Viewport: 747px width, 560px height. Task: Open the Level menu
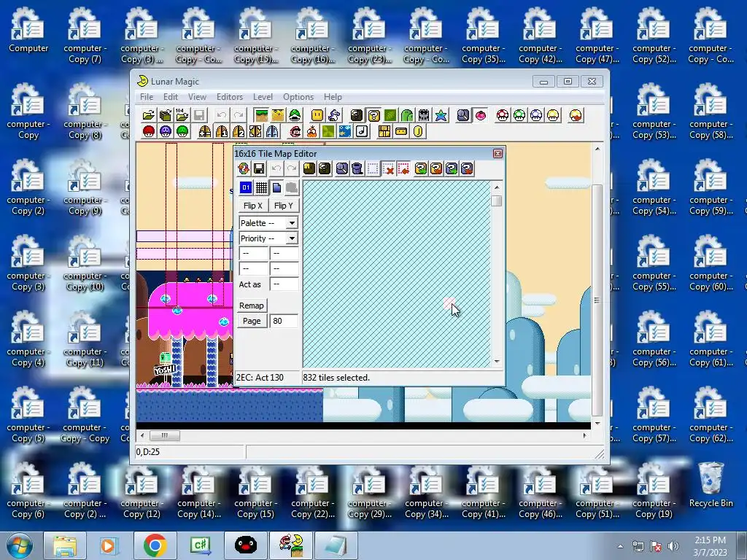click(263, 97)
